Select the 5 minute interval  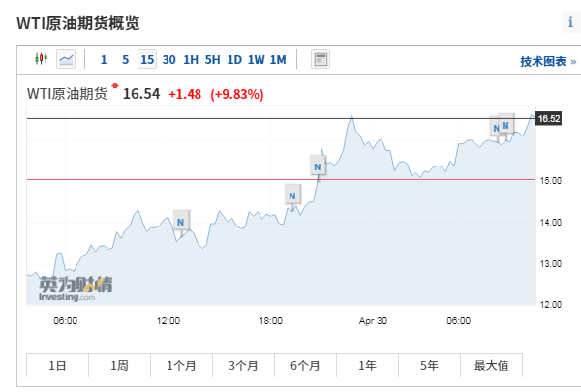(x=125, y=60)
